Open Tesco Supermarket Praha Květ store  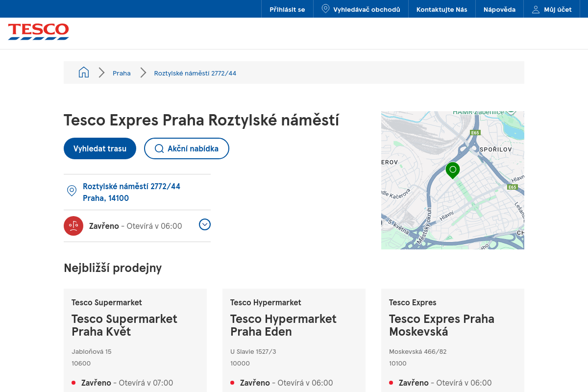[x=124, y=325]
